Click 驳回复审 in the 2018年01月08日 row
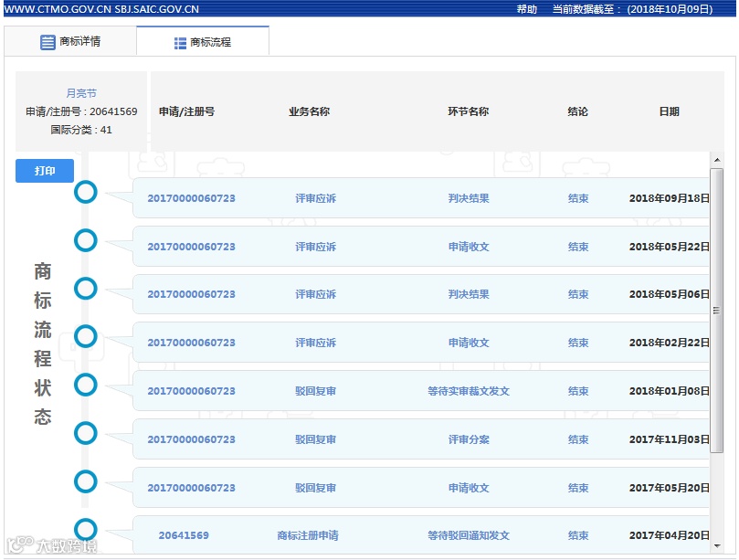 [x=316, y=391]
